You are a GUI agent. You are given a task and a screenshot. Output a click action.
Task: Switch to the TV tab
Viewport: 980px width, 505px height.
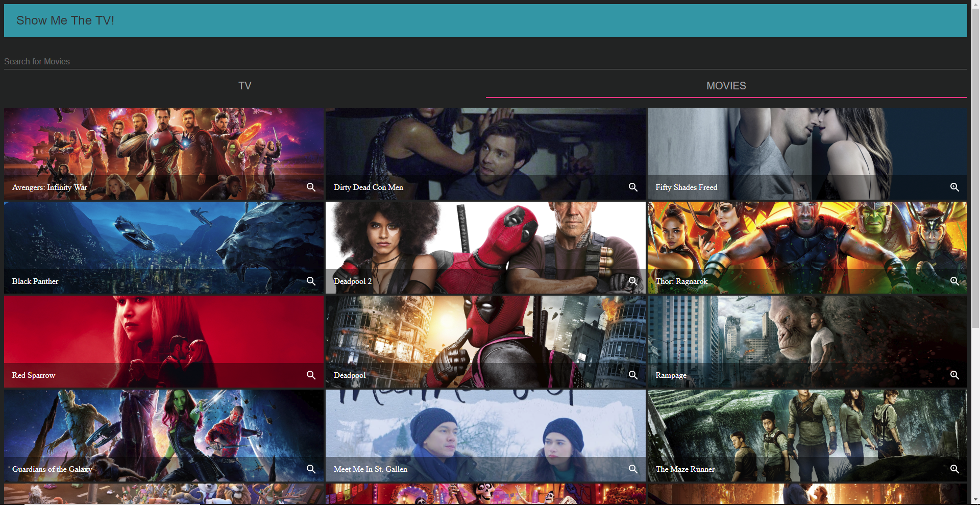[245, 86]
